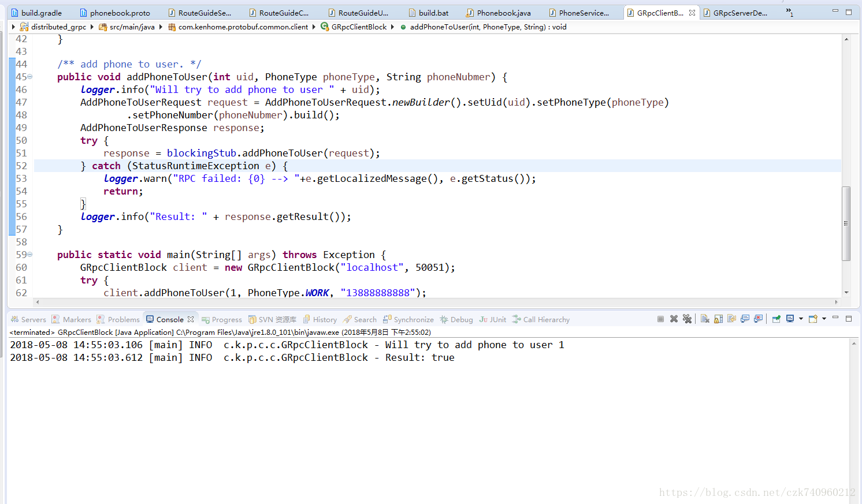
Task: Open the Synchronize view tab
Action: (408, 319)
